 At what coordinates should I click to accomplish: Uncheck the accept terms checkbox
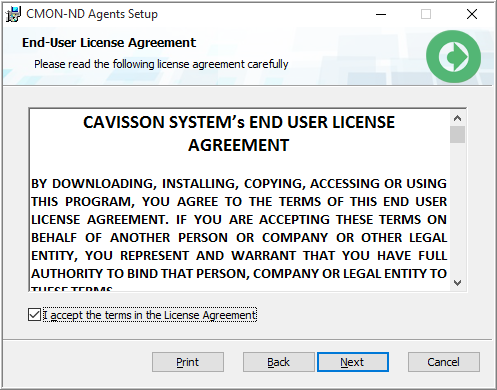34,315
